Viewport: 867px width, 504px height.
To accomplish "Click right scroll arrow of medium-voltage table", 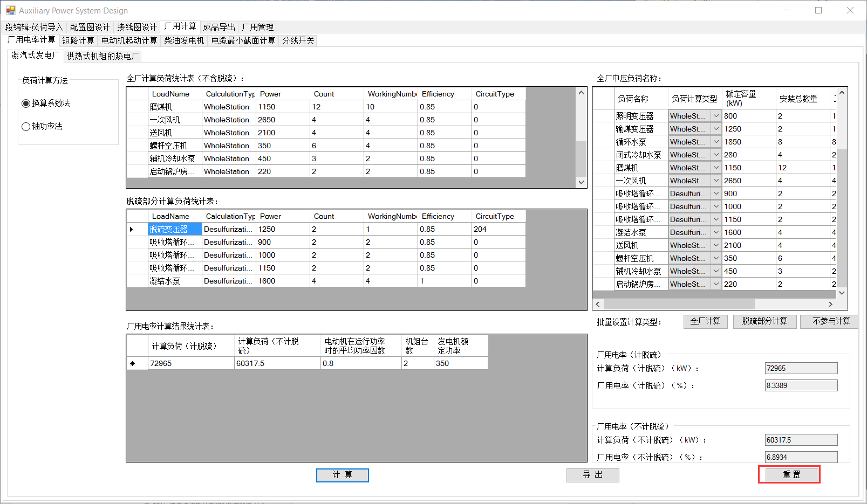I will pyautogui.click(x=830, y=305).
